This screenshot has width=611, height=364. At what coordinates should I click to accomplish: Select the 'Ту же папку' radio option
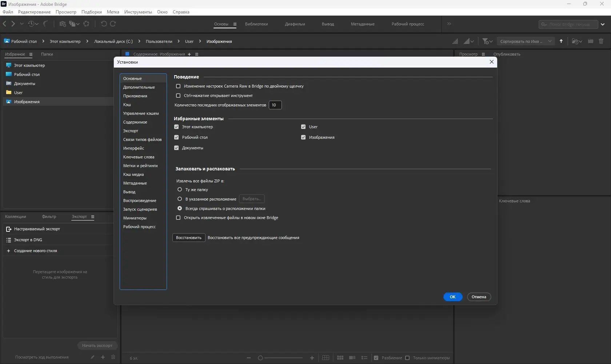(x=180, y=190)
